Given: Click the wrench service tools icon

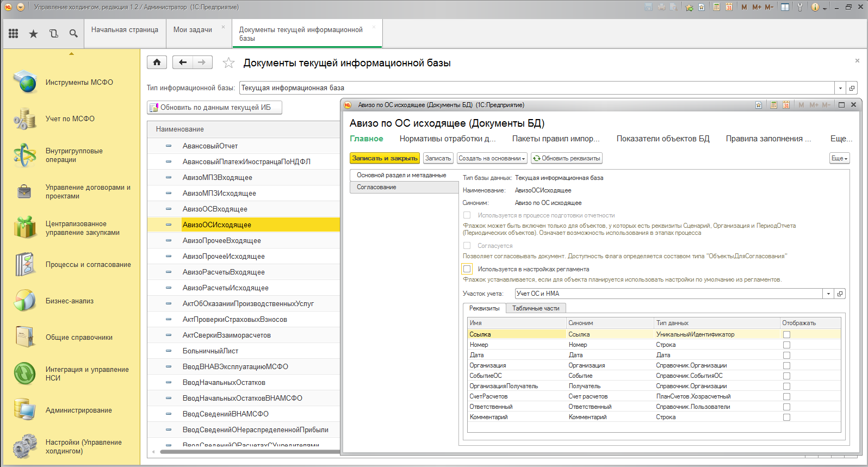Looking at the screenshot, I should 800,7.
